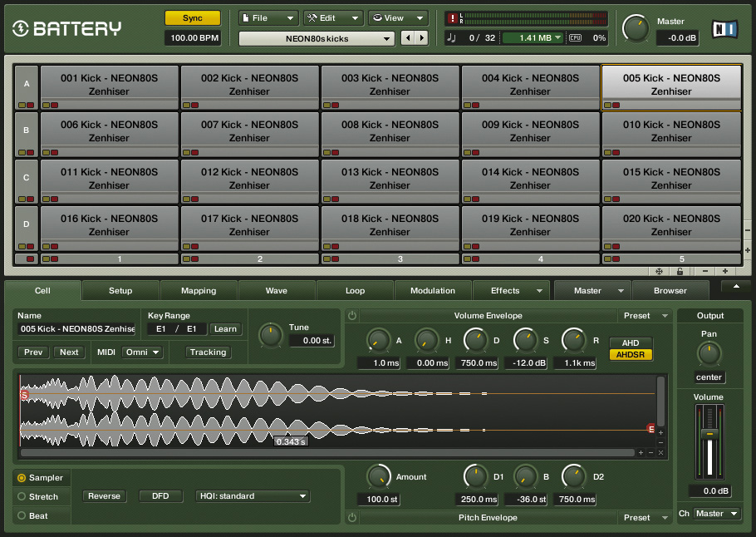This screenshot has height=537, width=756.
Task: Switch to the Mapping tab
Action: click(199, 290)
